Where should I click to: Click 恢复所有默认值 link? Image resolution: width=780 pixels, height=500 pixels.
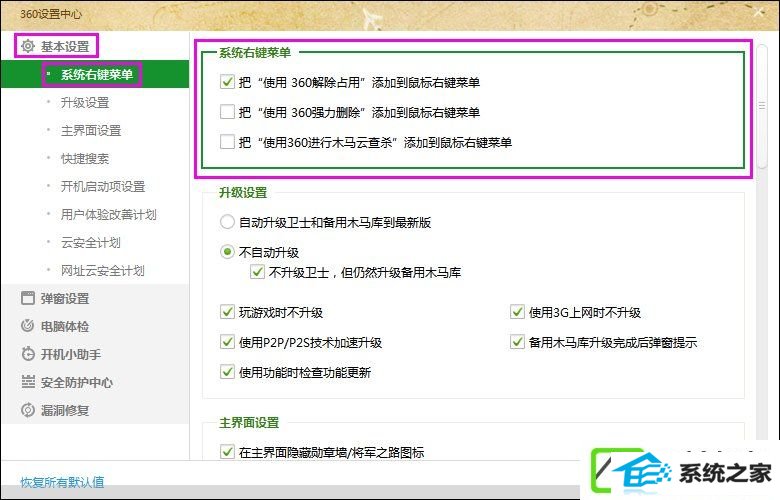[x=62, y=482]
